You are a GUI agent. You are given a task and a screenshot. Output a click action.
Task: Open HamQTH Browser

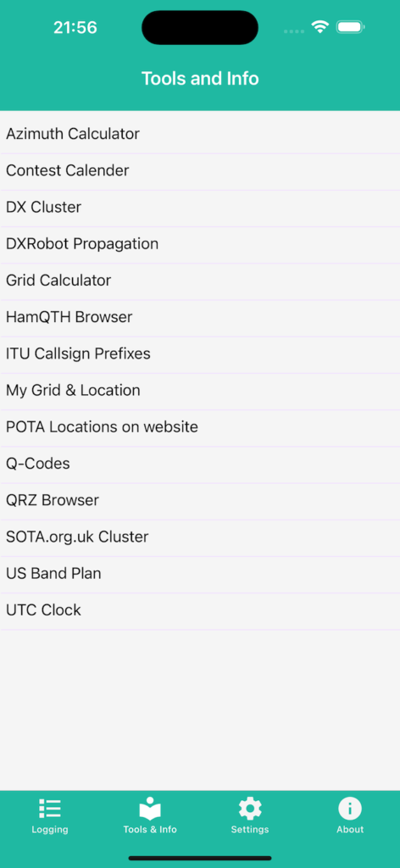coord(200,318)
